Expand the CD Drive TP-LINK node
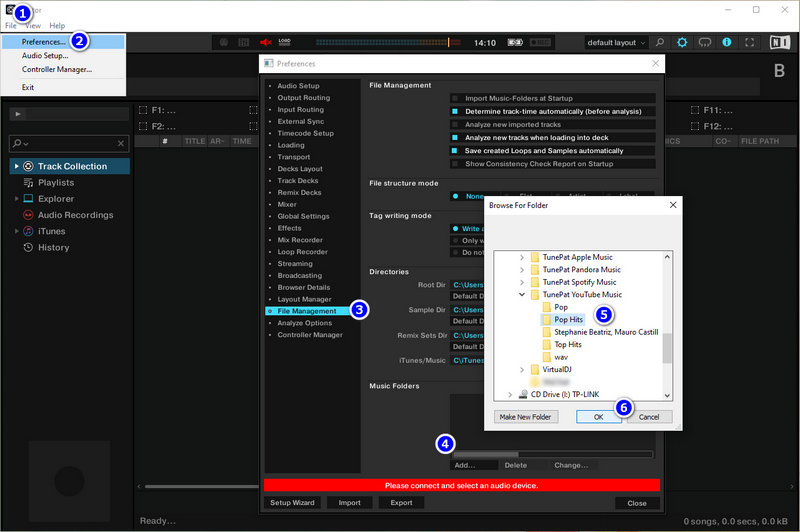This screenshot has height=532, width=800. click(x=510, y=395)
